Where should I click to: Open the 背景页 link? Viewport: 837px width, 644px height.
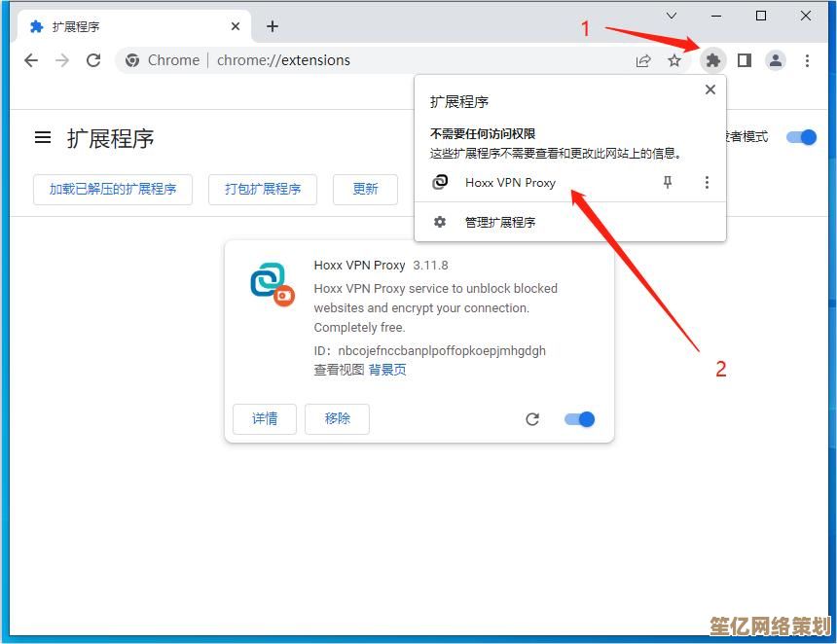(x=387, y=370)
